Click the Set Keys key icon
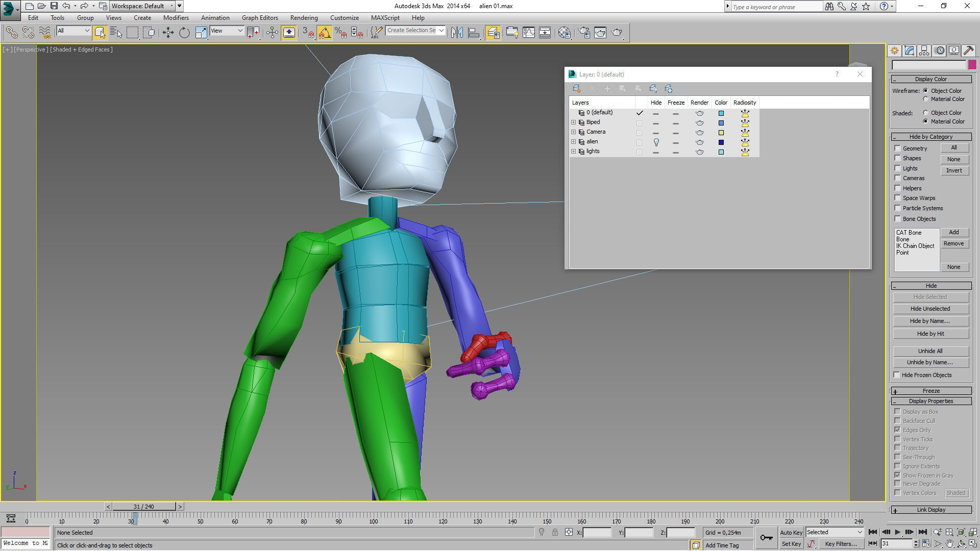This screenshot has width=980, height=551. tap(766, 538)
